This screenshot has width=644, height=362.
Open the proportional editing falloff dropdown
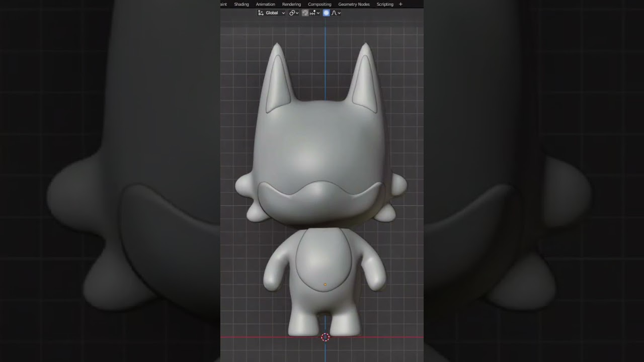336,13
